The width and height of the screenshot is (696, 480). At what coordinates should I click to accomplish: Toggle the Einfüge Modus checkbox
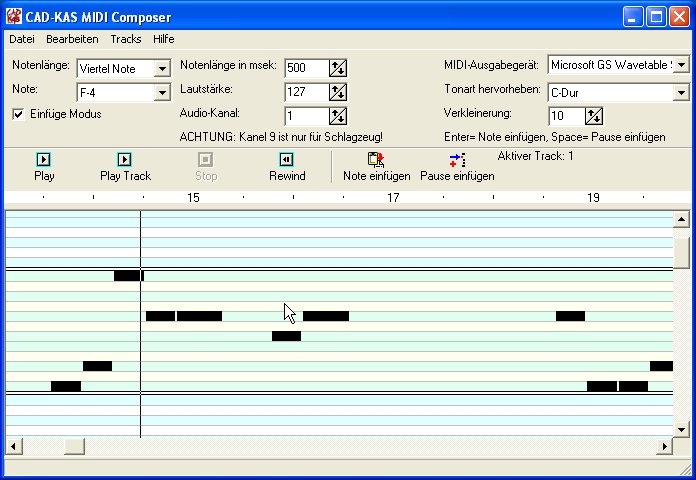pyautogui.click(x=18, y=115)
